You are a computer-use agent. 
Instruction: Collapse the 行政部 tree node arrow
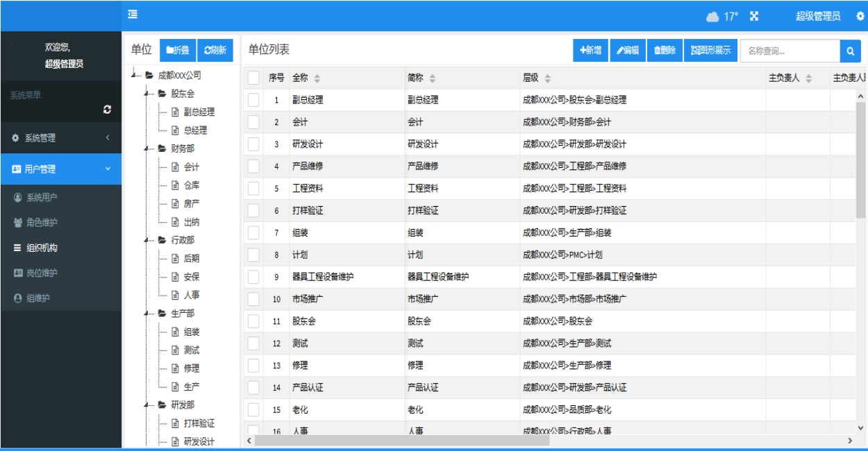click(146, 240)
